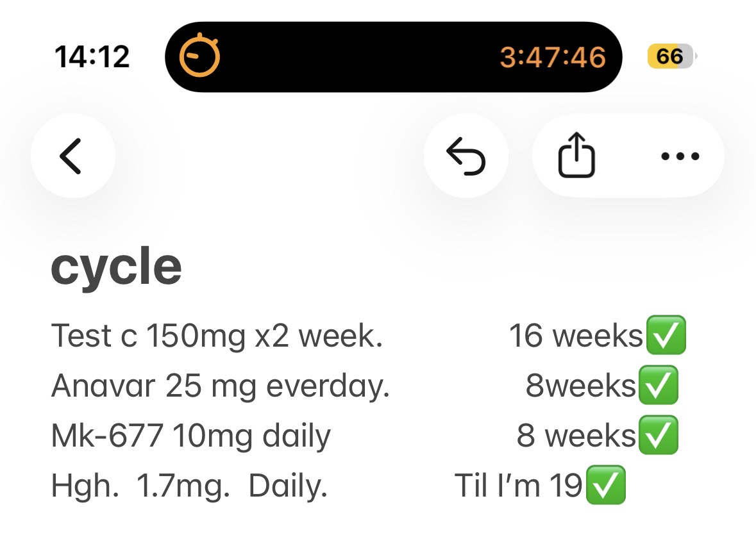Tap the back chevron button

(x=73, y=156)
